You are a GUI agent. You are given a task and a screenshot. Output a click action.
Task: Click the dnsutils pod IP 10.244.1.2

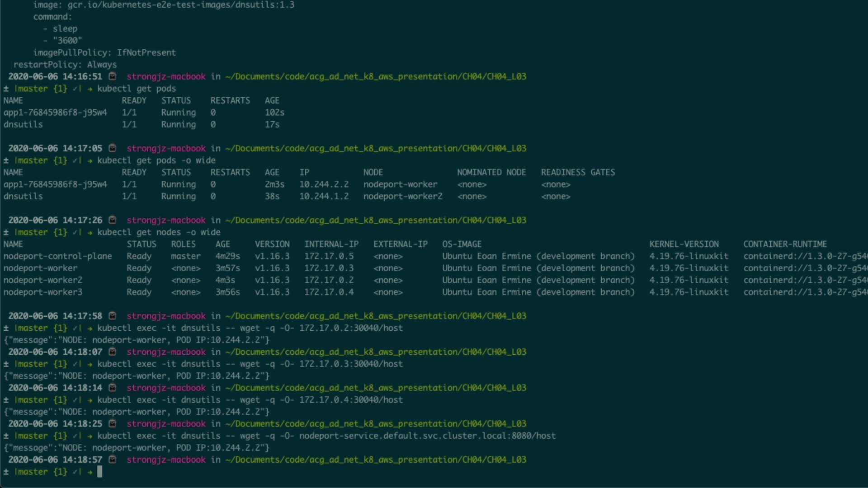coord(324,196)
